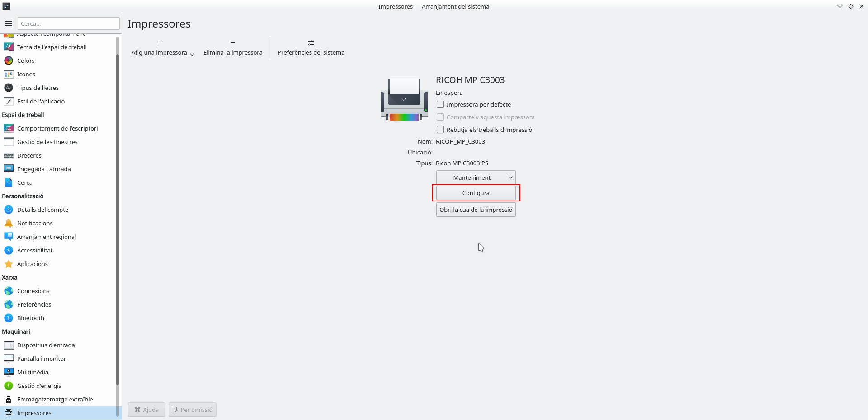Click Obri la cua de la impressió
Image resolution: width=868 pixels, height=420 pixels.
pyautogui.click(x=476, y=210)
